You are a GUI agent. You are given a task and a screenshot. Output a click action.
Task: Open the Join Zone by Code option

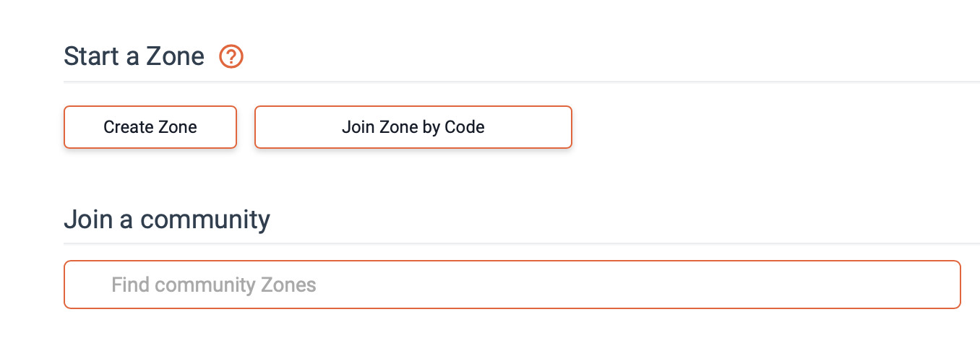click(413, 127)
